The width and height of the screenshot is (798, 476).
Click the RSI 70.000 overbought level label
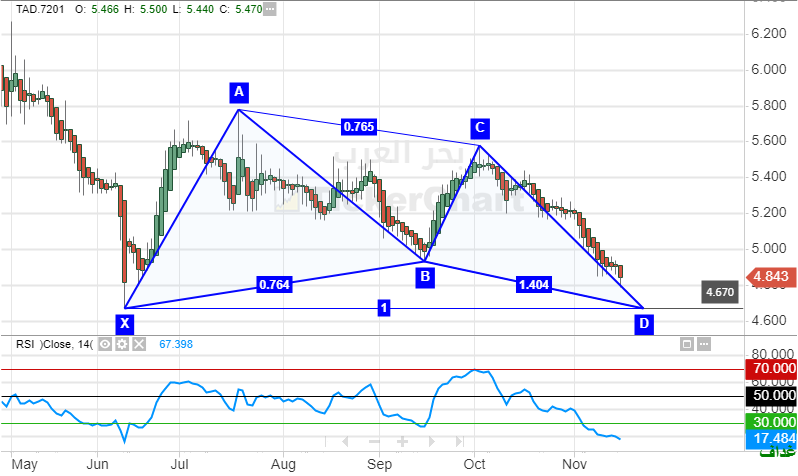pyautogui.click(x=771, y=369)
